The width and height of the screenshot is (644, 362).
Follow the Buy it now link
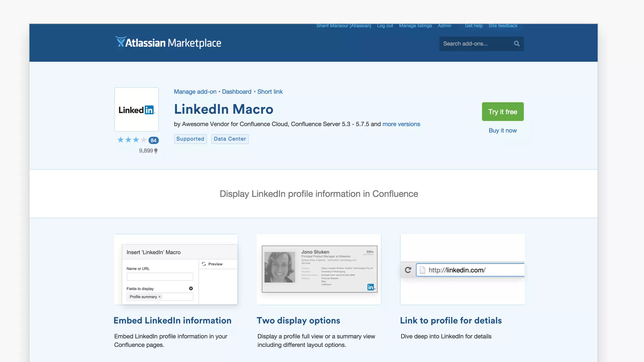click(502, 130)
